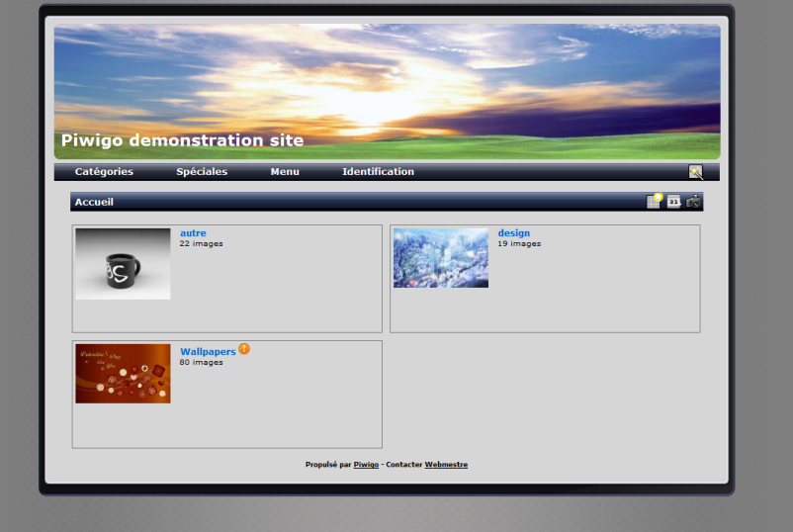Select the Menu item in navigation bar
This screenshot has width=793, height=532.
point(285,172)
